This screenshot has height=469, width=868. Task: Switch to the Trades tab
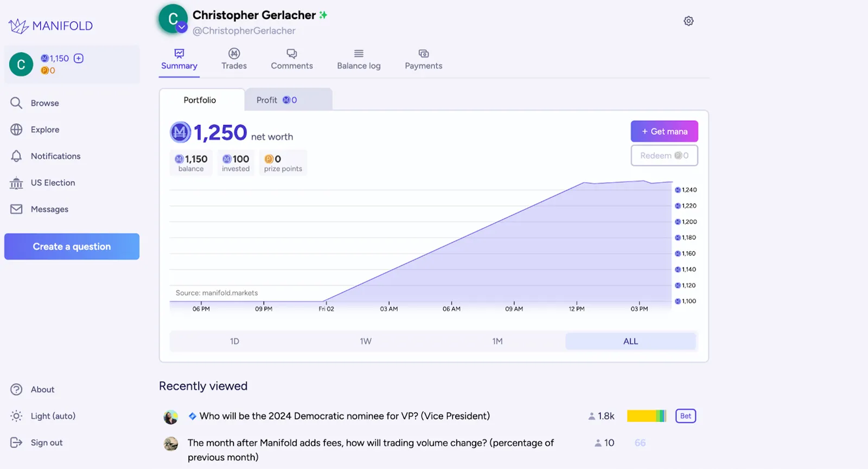(x=234, y=59)
